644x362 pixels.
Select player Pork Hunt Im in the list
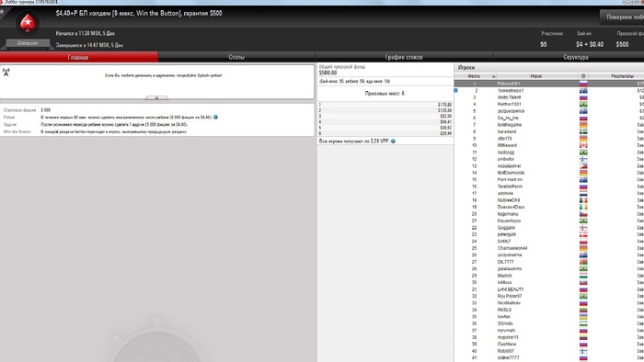click(x=549, y=179)
